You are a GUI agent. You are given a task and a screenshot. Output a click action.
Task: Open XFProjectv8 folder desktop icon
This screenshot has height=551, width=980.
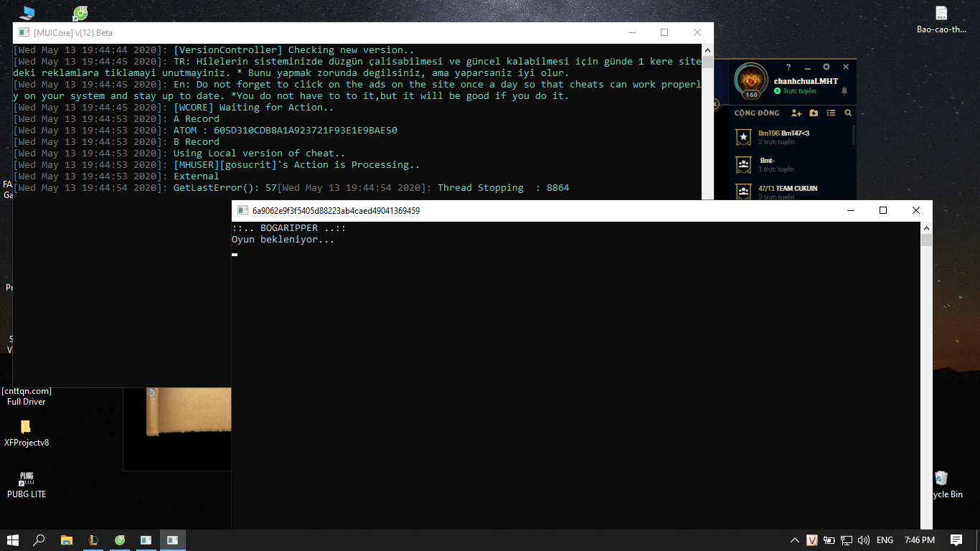click(x=27, y=433)
